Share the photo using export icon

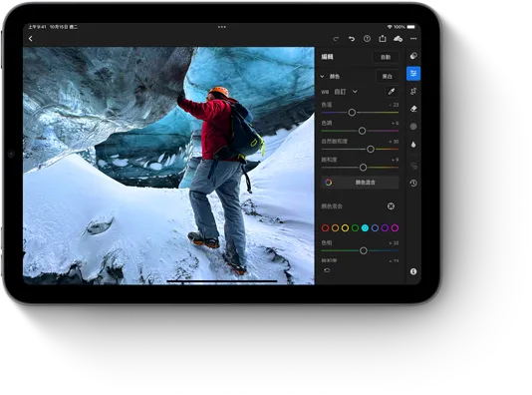click(383, 38)
